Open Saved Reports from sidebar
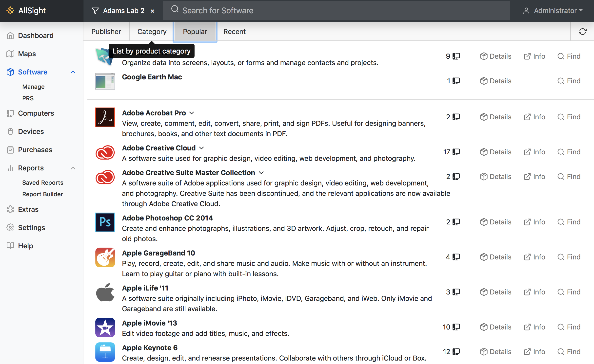The image size is (594, 364). pos(43,182)
